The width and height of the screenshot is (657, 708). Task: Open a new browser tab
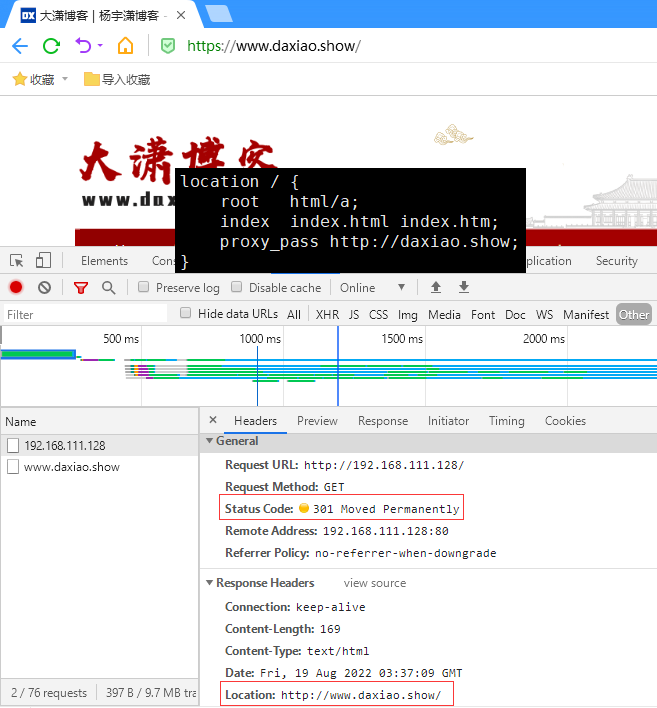tap(219, 13)
